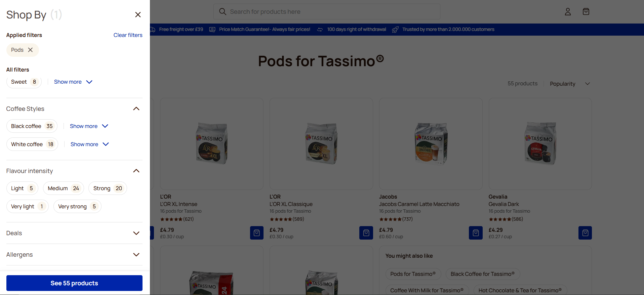Toggle the White coffee filter
Viewport: 644px width, 295px height.
[32, 144]
